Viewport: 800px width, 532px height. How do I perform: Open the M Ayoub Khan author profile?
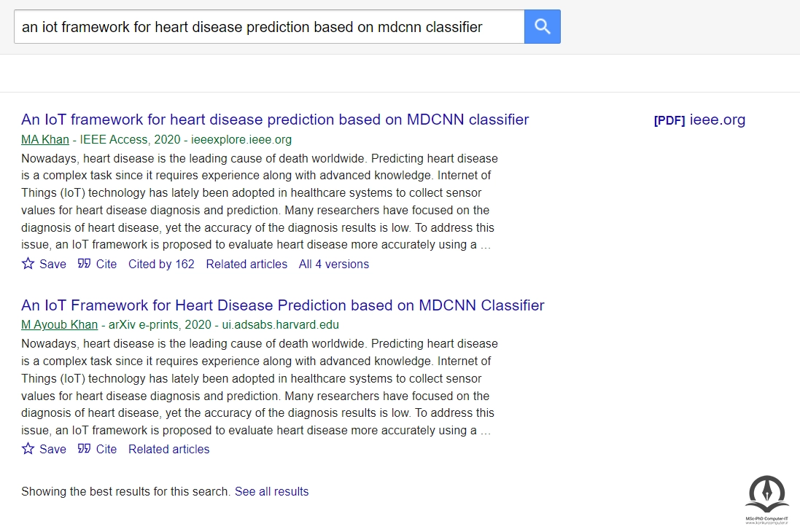point(61,325)
